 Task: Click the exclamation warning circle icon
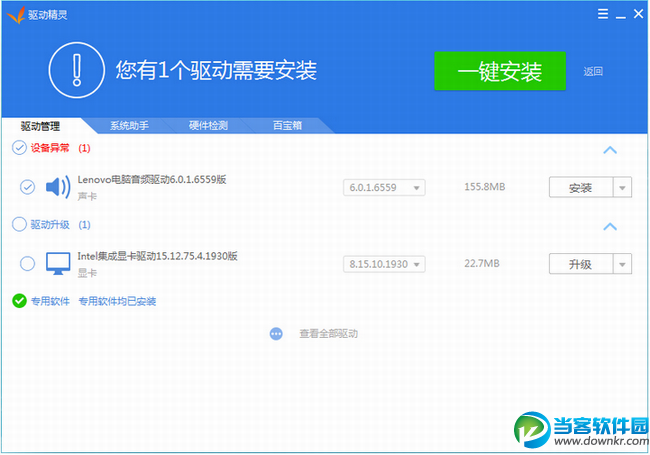click(77, 70)
